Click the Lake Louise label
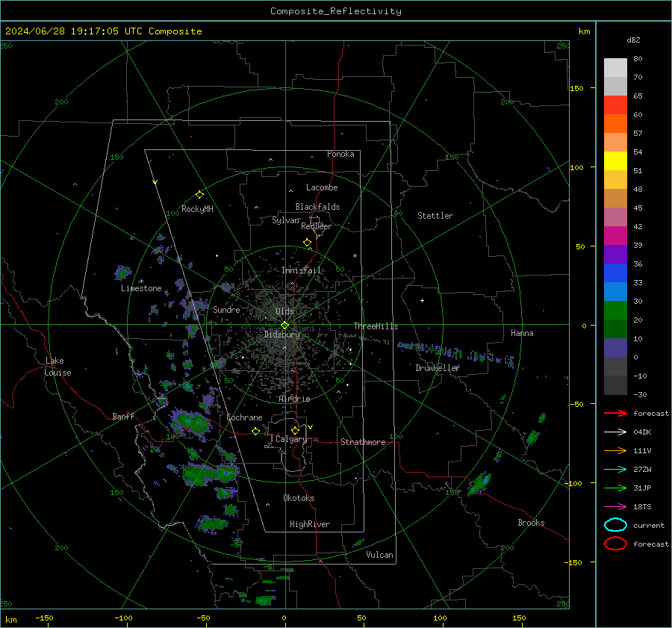Screen dimensions: 672x628 [x=57, y=367]
